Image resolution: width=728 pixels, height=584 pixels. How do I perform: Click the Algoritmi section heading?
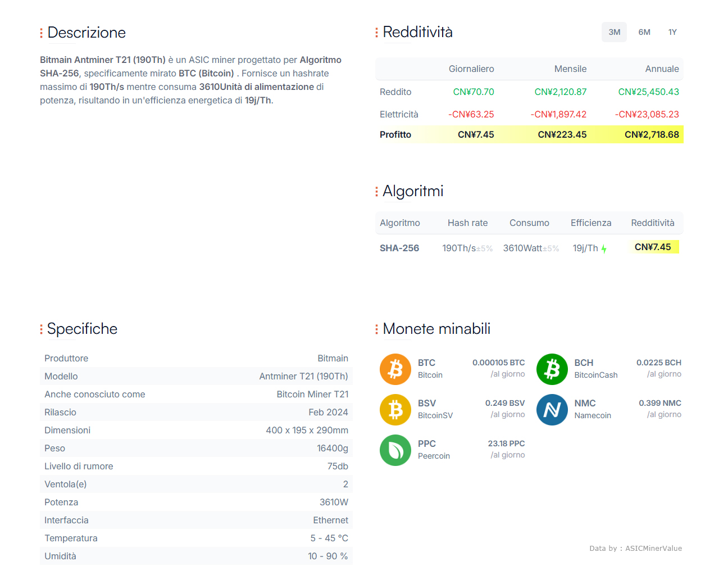413,191
